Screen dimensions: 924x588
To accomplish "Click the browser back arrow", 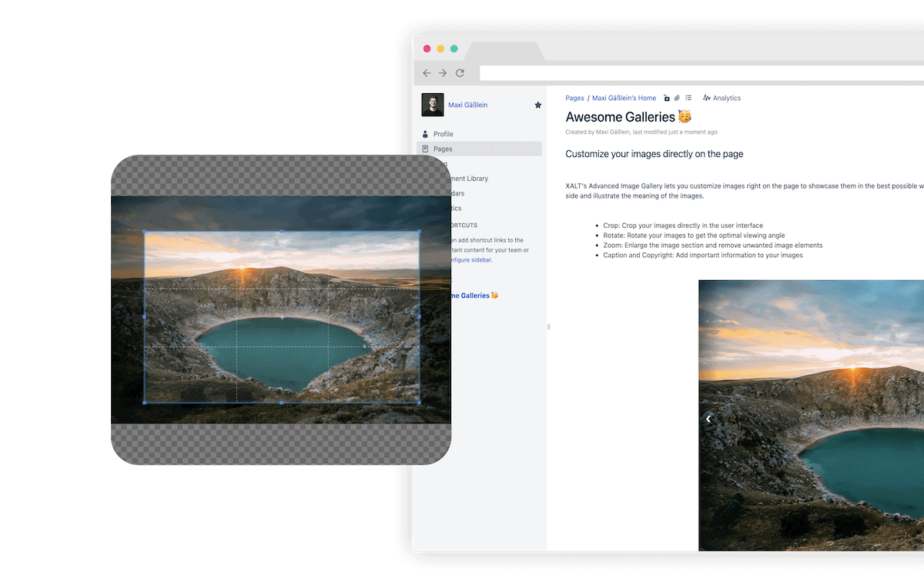I will (x=427, y=72).
